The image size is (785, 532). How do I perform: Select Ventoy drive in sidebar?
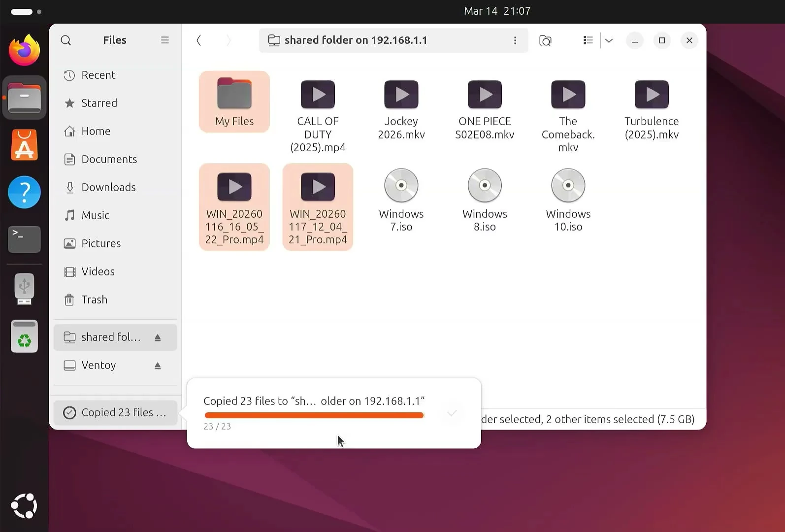coord(115,366)
